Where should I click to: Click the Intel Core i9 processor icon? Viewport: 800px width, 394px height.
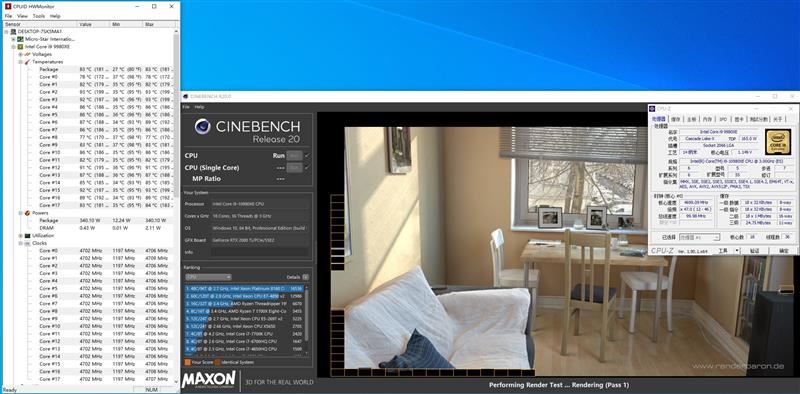[20, 46]
